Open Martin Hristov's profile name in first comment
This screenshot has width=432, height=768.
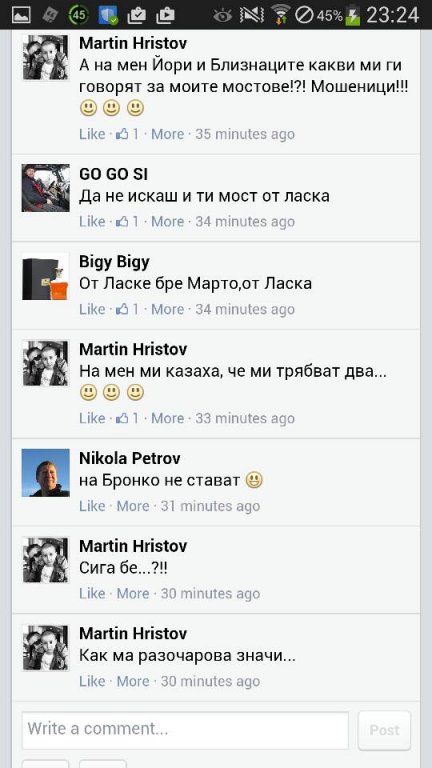point(133,43)
